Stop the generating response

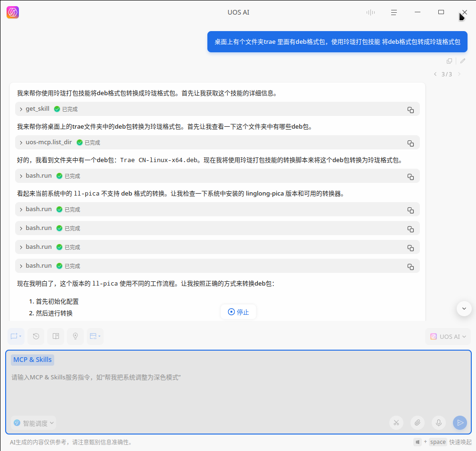click(238, 312)
